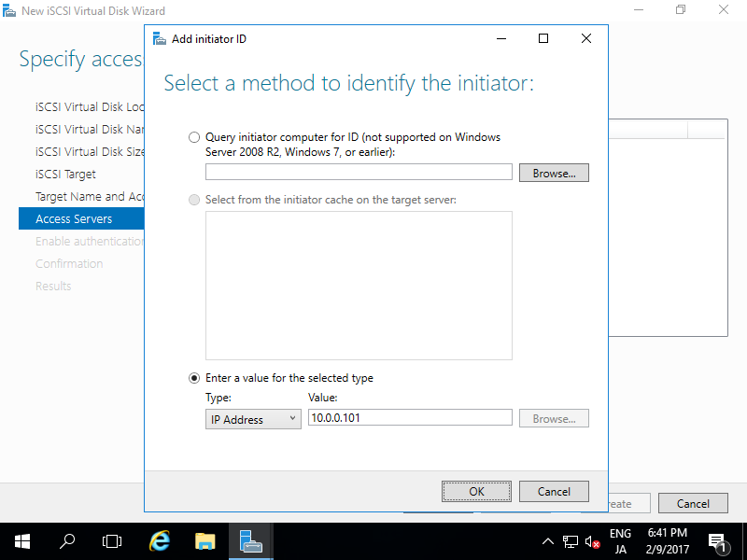Open Task View on the taskbar
The width and height of the screenshot is (747, 560).
pyautogui.click(x=112, y=541)
